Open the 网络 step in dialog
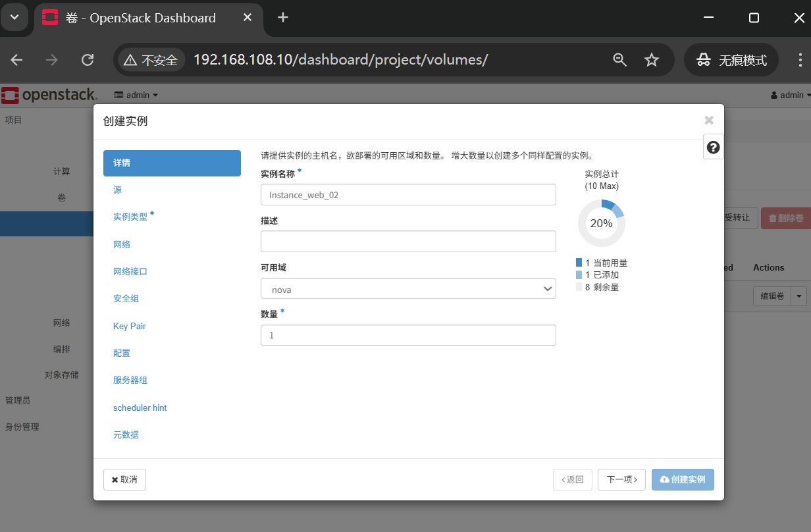Viewport: 811px width, 532px height. (122, 244)
